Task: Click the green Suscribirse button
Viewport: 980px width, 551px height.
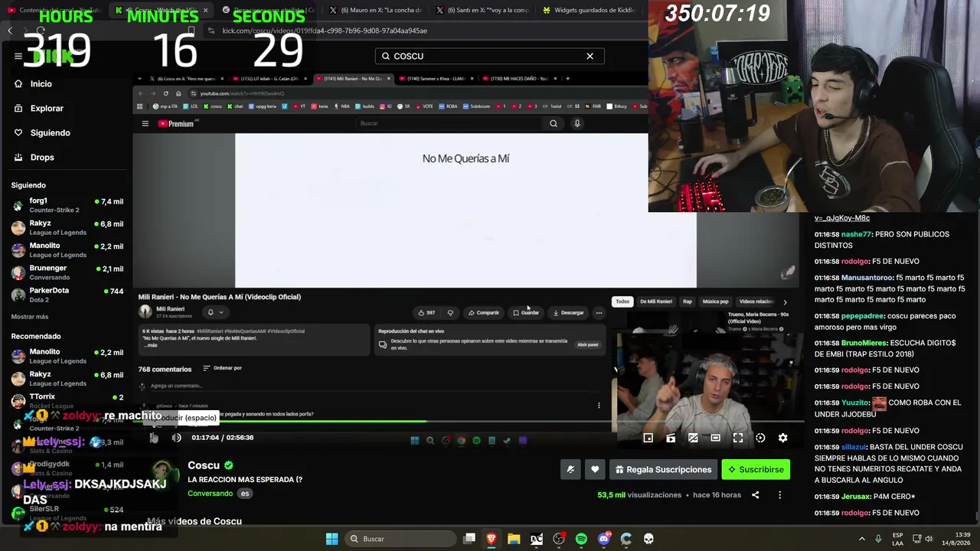Action: [756, 469]
